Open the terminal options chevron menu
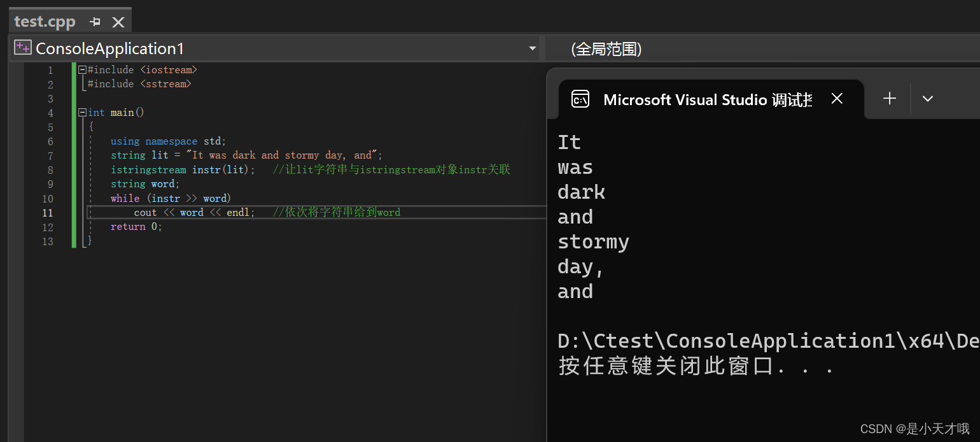 (927, 99)
